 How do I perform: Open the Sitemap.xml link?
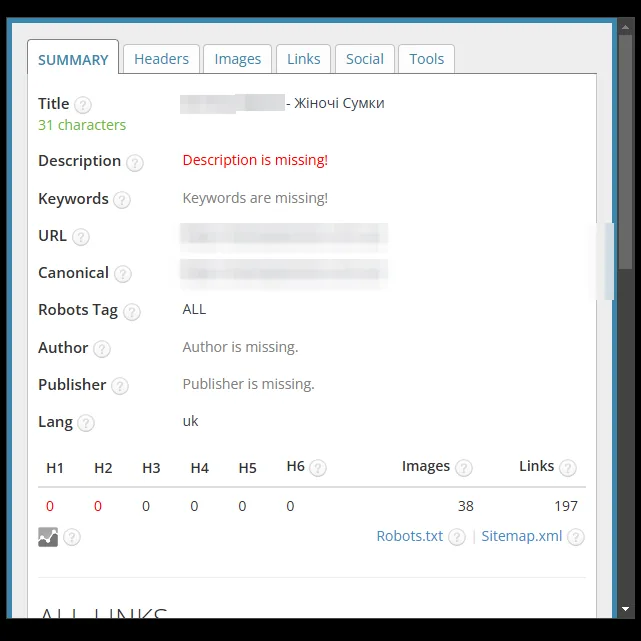[522, 536]
